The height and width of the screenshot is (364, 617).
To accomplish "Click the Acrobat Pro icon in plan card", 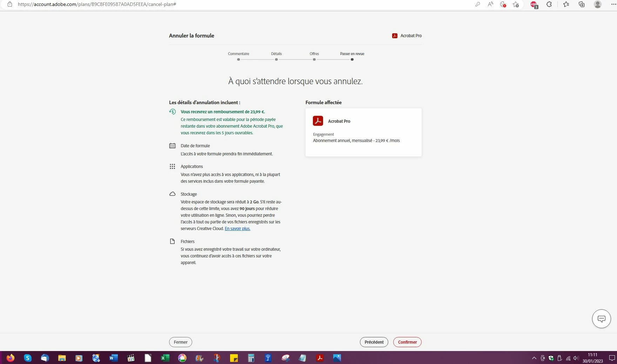I will coord(318,121).
